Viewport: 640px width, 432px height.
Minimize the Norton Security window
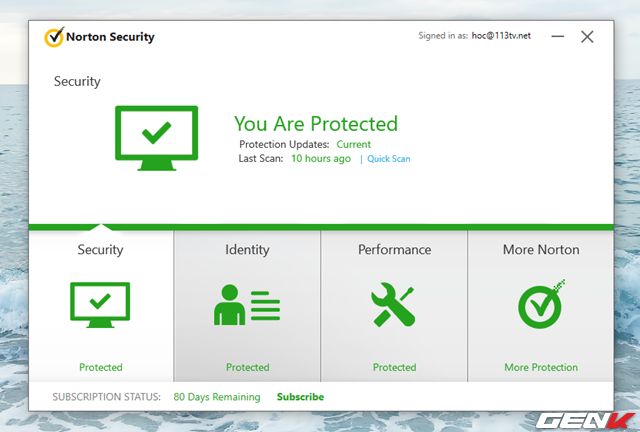pos(558,37)
